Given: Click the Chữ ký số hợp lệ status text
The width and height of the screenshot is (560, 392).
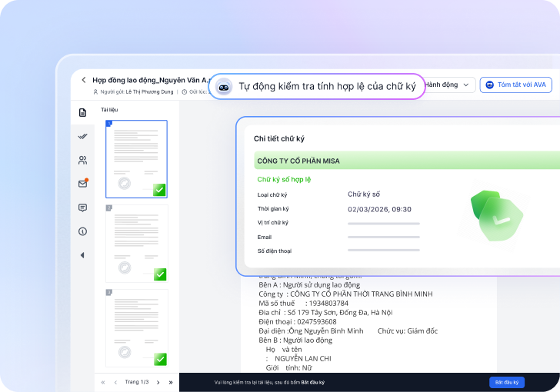Looking at the screenshot, I should pos(284,180).
